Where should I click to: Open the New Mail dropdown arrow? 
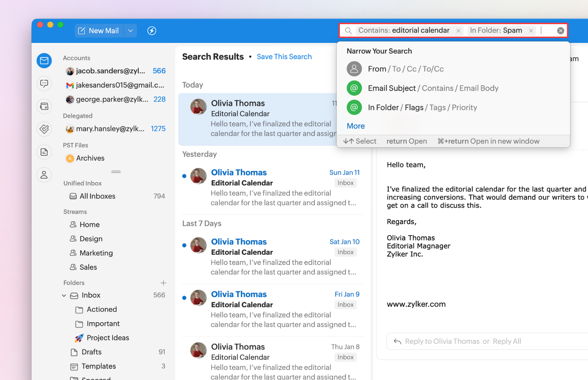tap(130, 31)
